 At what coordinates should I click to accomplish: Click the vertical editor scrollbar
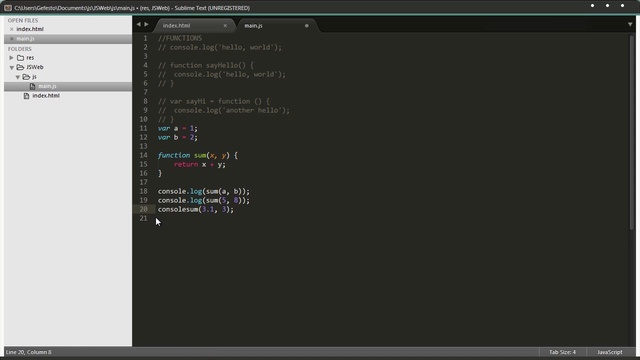click(x=632, y=133)
